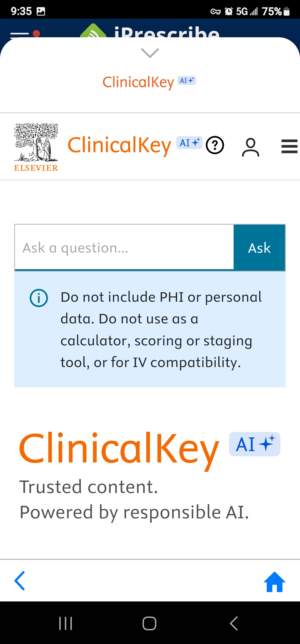Focus the 'Ask a question...' input field
The image size is (300, 644).
[x=124, y=247]
